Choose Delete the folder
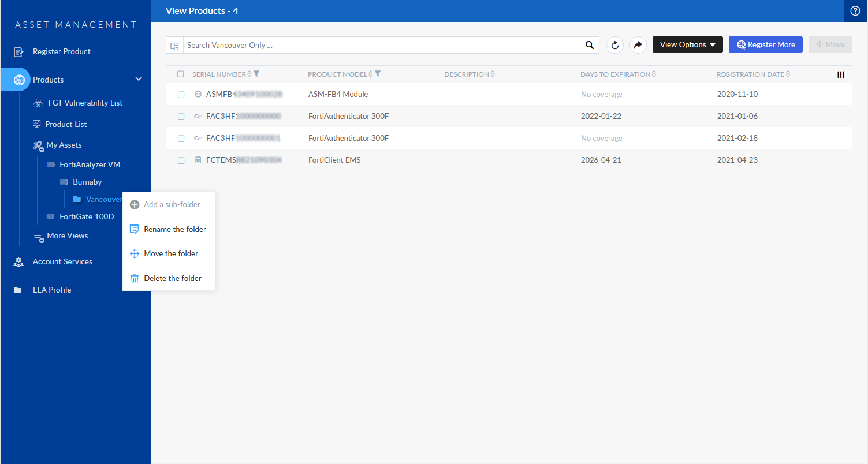This screenshot has height=464, width=868. tap(169, 278)
